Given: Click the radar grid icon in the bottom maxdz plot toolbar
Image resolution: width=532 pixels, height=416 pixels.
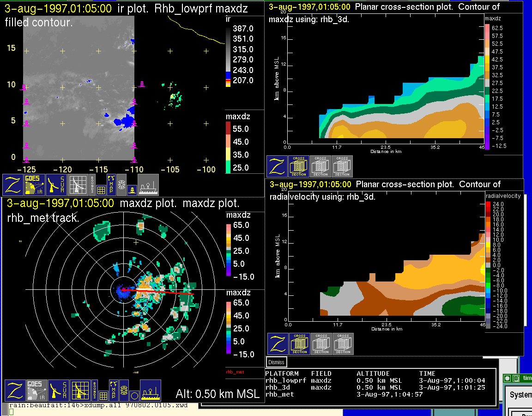Looking at the screenshot, I should point(80,391).
